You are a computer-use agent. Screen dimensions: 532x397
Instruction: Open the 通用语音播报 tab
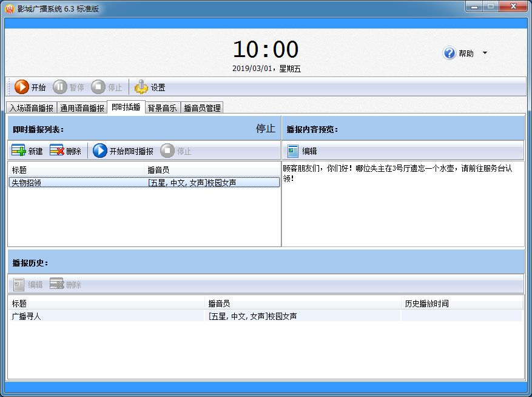click(x=82, y=108)
